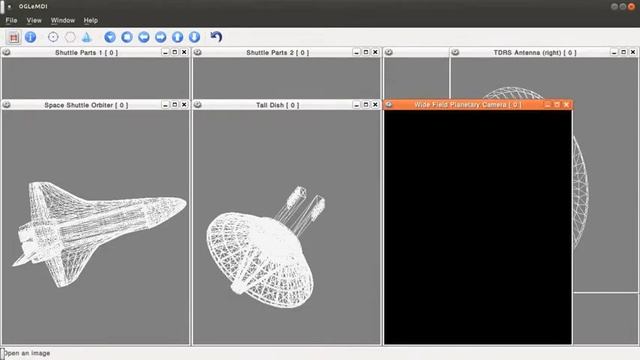This screenshot has height=360, width=640.
Task: Close the Shuttle Parts 1 window
Action: (x=184, y=52)
